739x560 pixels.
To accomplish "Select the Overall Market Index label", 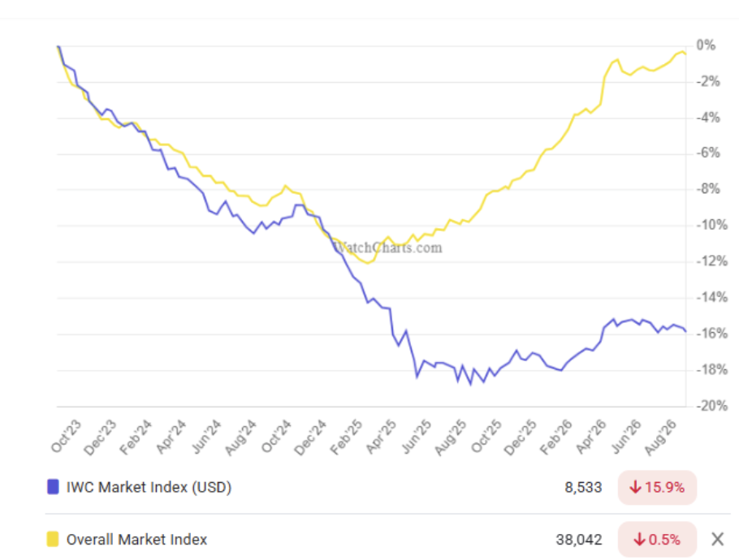I will click(x=136, y=539).
